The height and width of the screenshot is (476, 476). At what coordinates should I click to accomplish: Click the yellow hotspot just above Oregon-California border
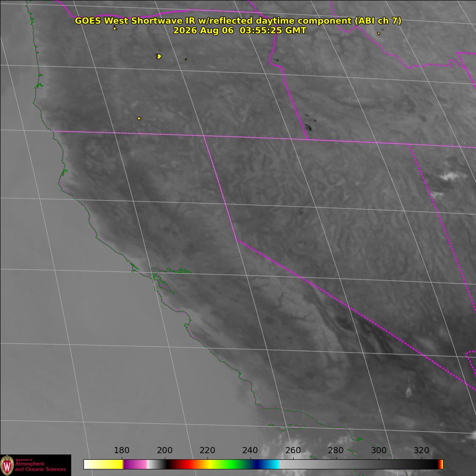tap(139, 119)
